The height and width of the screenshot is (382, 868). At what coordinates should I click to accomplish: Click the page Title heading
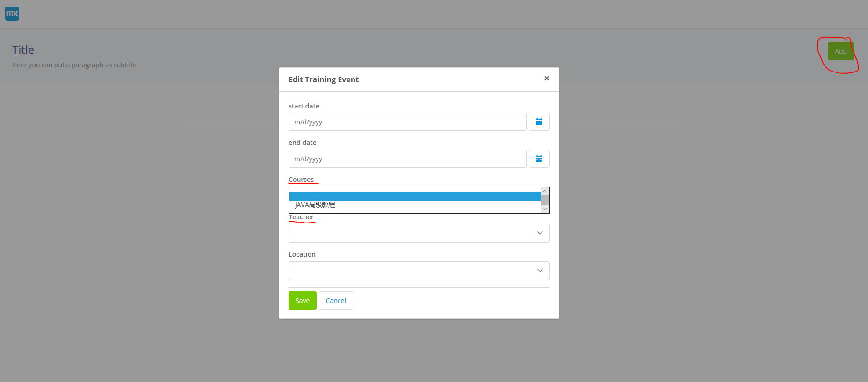click(x=23, y=50)
